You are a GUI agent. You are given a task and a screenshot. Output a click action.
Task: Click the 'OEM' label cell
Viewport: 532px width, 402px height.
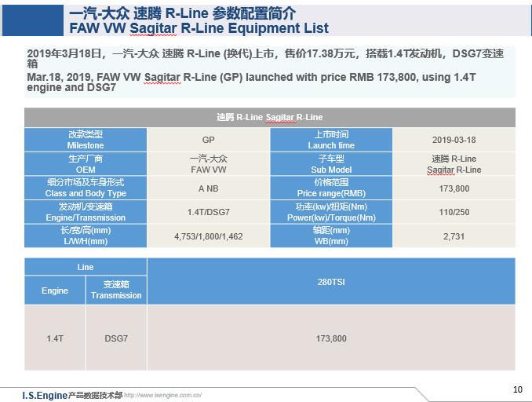tap(86, 164)
